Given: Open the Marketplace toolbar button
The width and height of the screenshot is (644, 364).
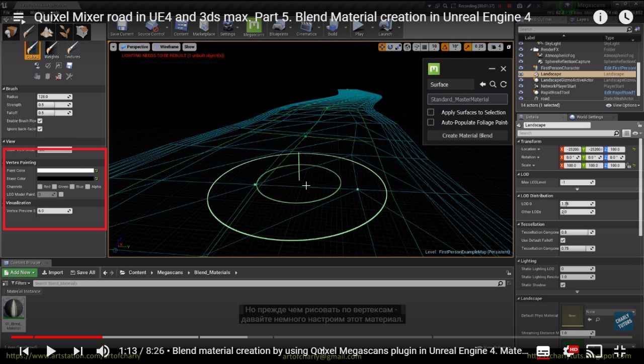Looking at the screenshot, I should [x=204, y=28].
